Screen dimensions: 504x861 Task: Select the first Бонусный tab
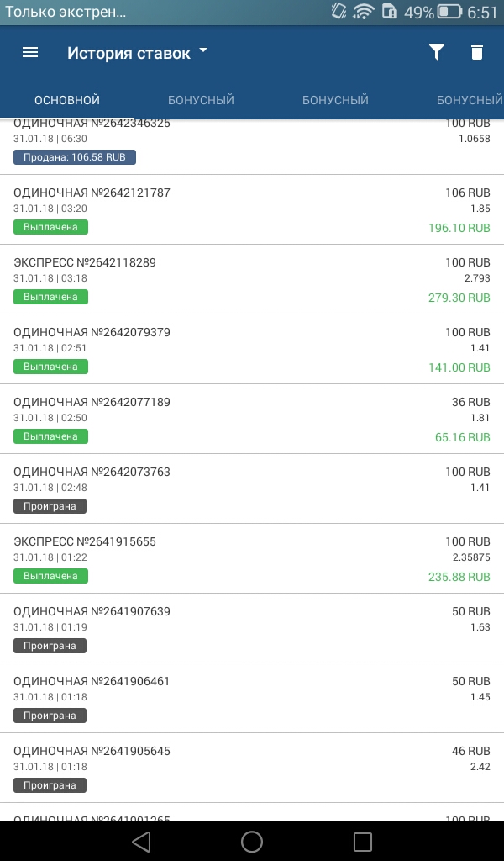(x=201, y=100)
